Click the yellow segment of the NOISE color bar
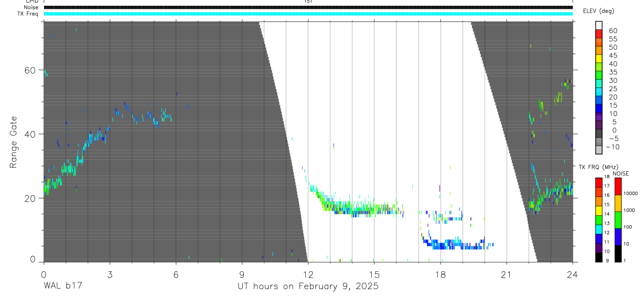Viewport: 644px width, 297px height. [x=618, y=203]
